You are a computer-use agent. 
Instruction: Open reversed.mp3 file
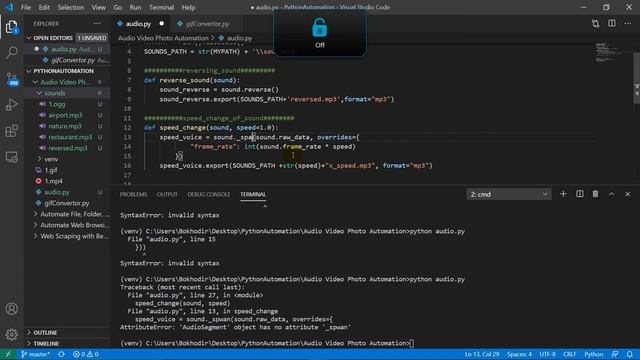pyautogui.click(x=67, y=148)
